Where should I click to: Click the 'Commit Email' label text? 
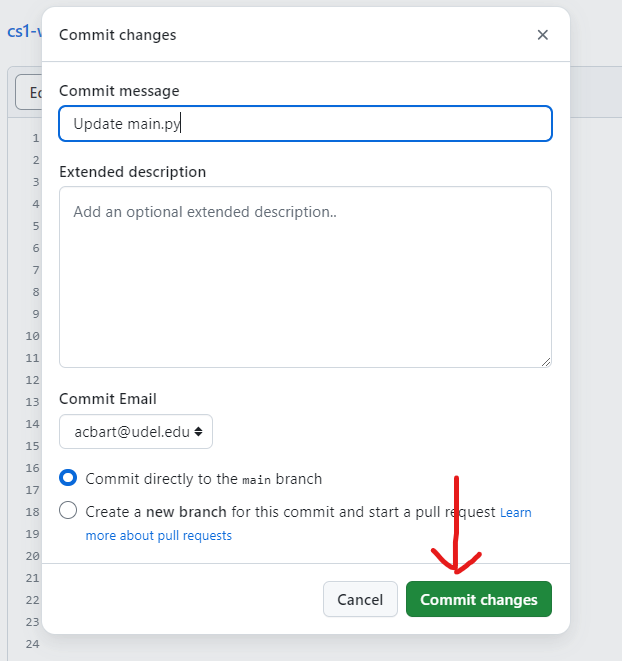click(108, 399)
